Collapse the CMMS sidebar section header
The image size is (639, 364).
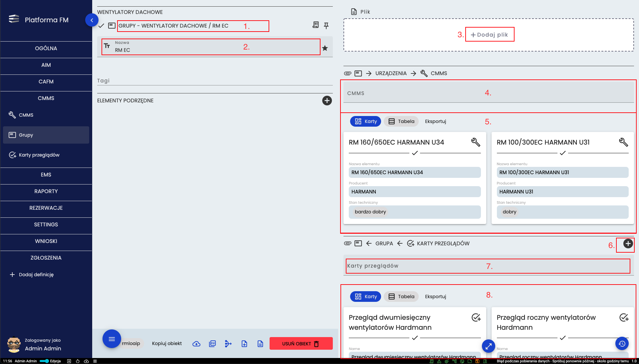tap(46, 98)
